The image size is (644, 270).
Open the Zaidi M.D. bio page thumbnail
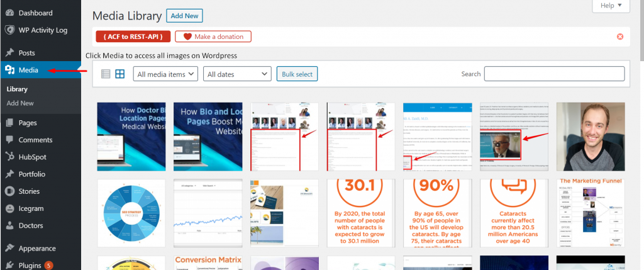[438, 137]
